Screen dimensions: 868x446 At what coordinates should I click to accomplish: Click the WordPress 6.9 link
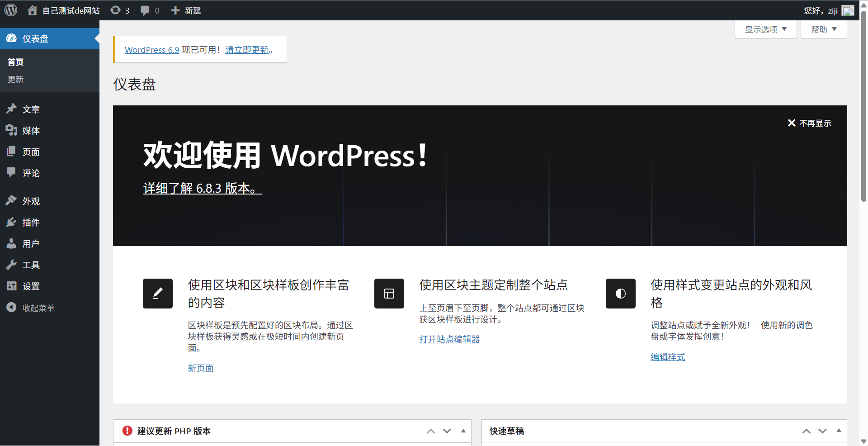tap(152, 50)
